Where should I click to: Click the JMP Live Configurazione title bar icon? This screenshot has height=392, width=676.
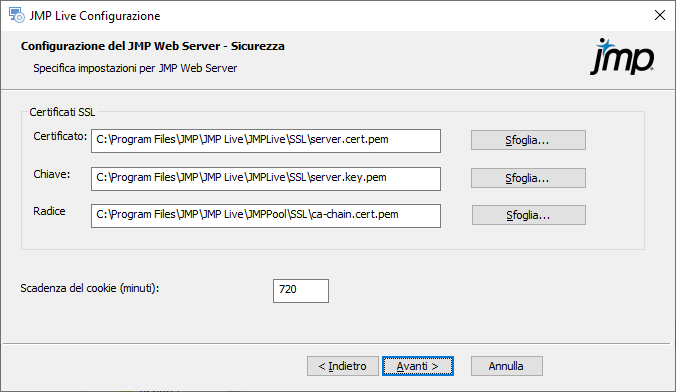click(x=17, y=16)
